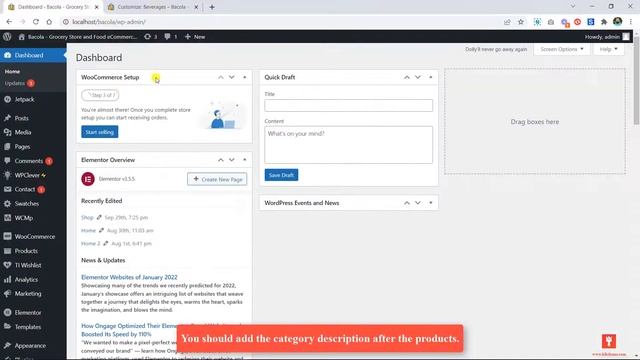
Task: Click the Elementor logo icon
Action: 88,179
